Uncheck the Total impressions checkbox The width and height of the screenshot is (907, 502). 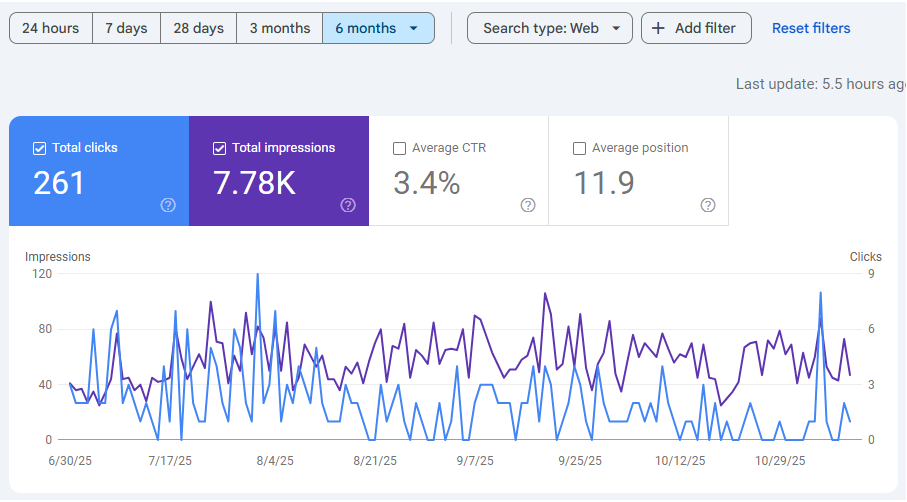click(220, 148)
